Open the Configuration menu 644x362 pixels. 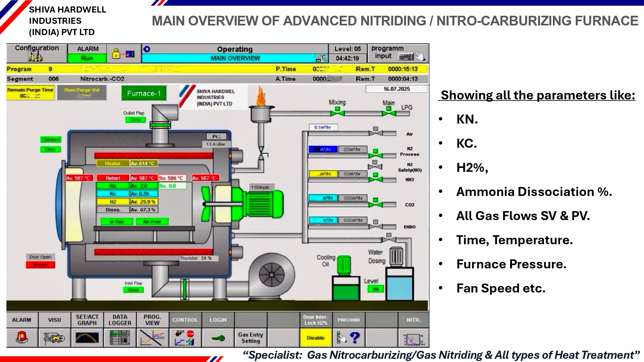tap(37, 53)
